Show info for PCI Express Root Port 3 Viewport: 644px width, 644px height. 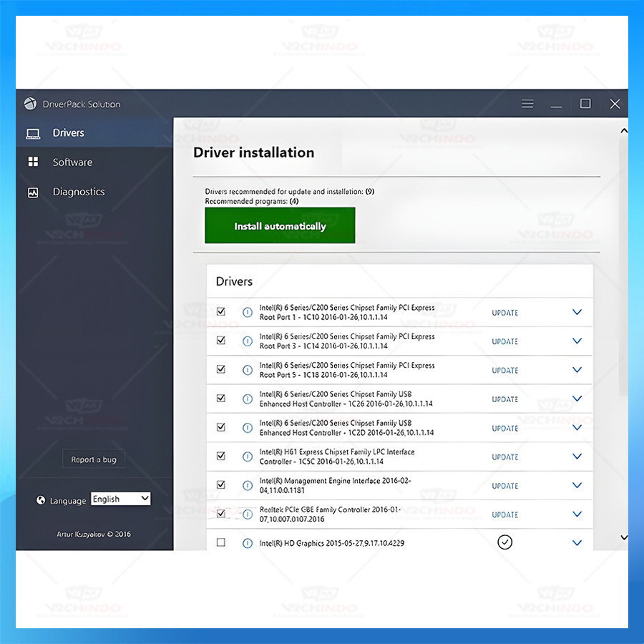point(248,341)
